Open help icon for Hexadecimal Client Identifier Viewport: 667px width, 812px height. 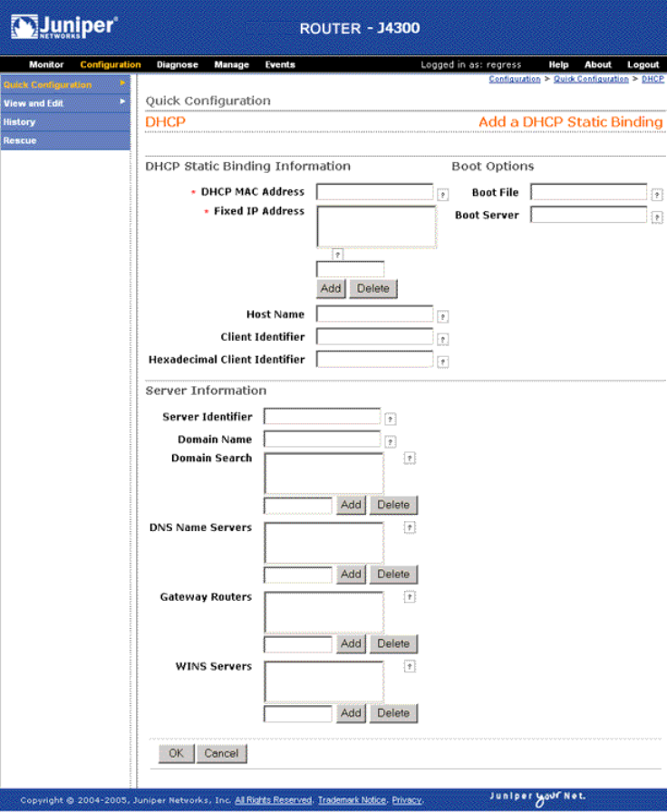pyautogui.click(x=443, y=362)
